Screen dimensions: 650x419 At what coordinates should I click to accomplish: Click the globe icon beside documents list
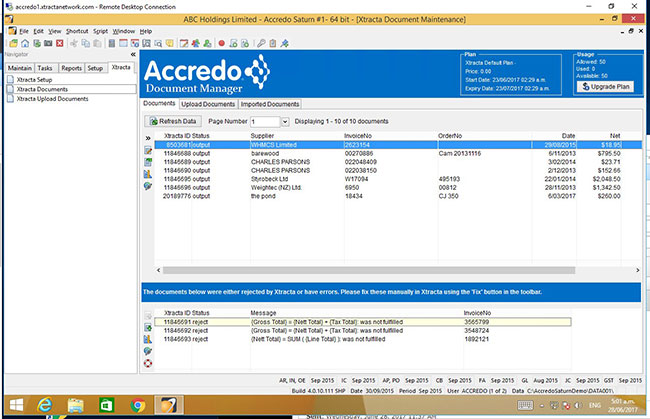pyautogui.click(x=148, y=186)
